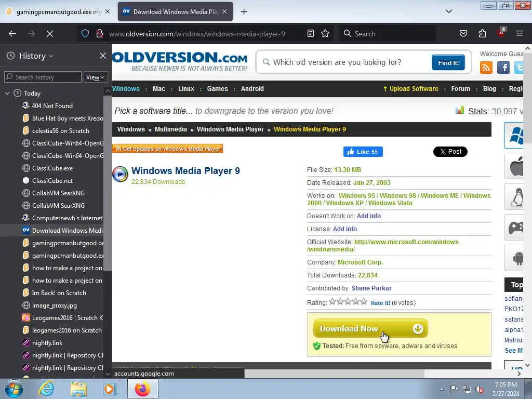Screen dimensions: 532x399
Task: Open the Im Back! on Scratch entry
Action: pyautogui.click(x=59, y=293)
